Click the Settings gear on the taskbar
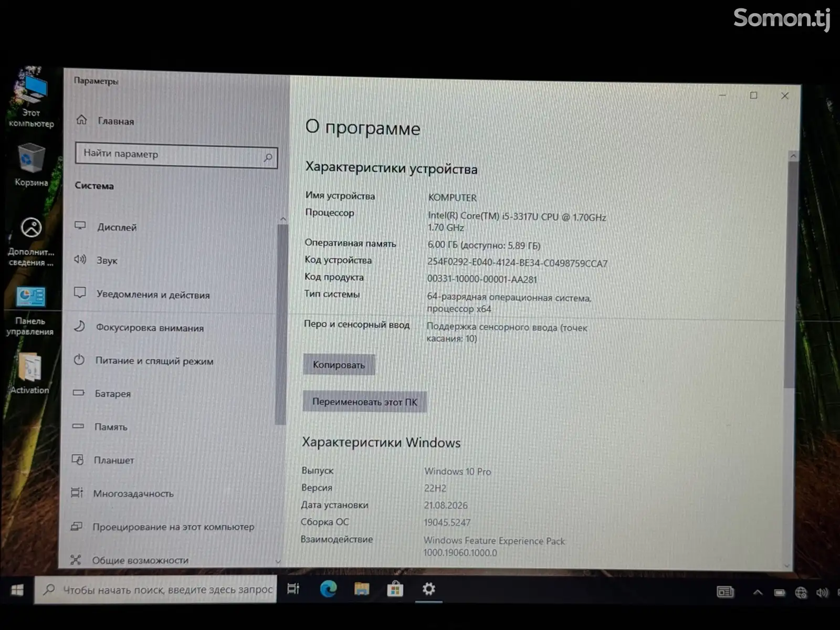Image resolution: width=840 pixels, height=630 pixels. [428, 589]
